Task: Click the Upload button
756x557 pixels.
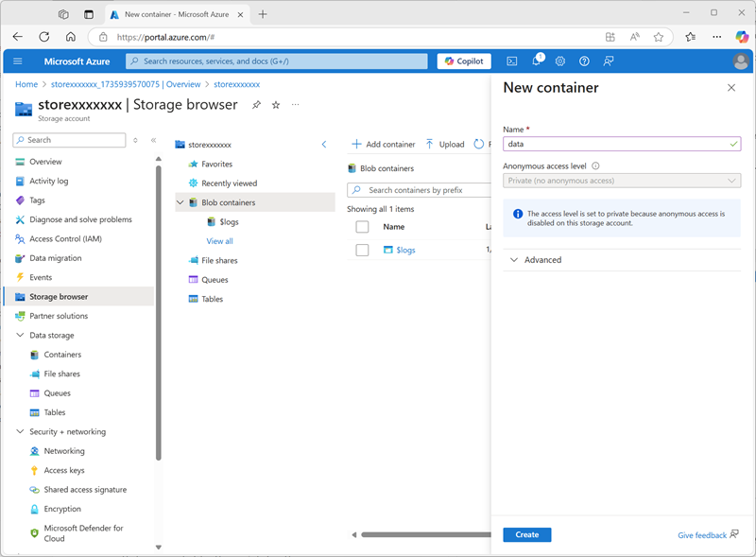Action: pos(445,145)
